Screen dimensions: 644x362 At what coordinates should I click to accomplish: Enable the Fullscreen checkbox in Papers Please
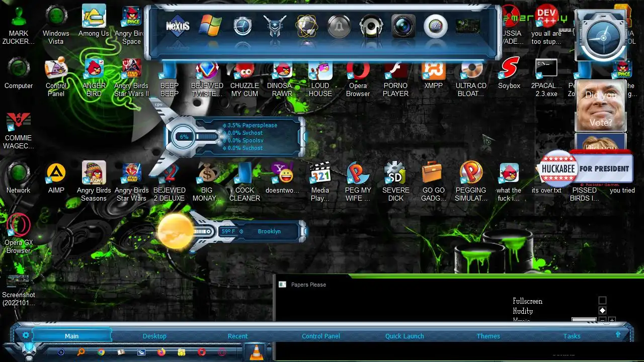coord(602,301)
